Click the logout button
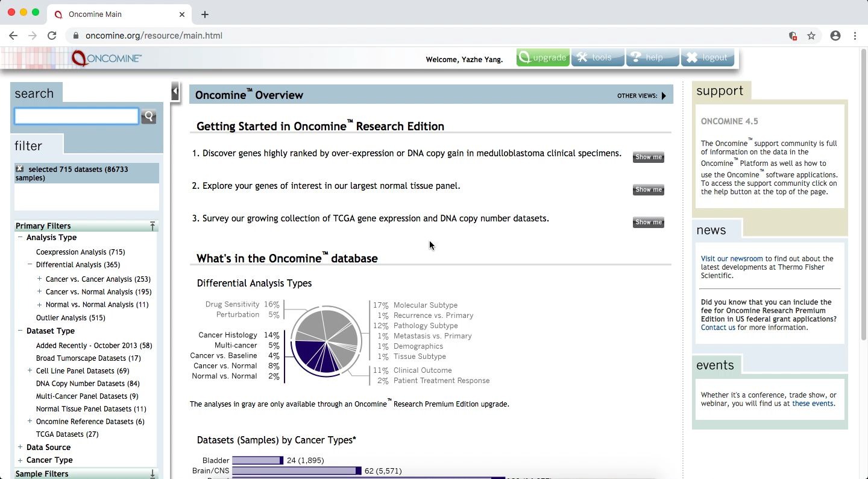Screen dimensions: 868x479 708,57
